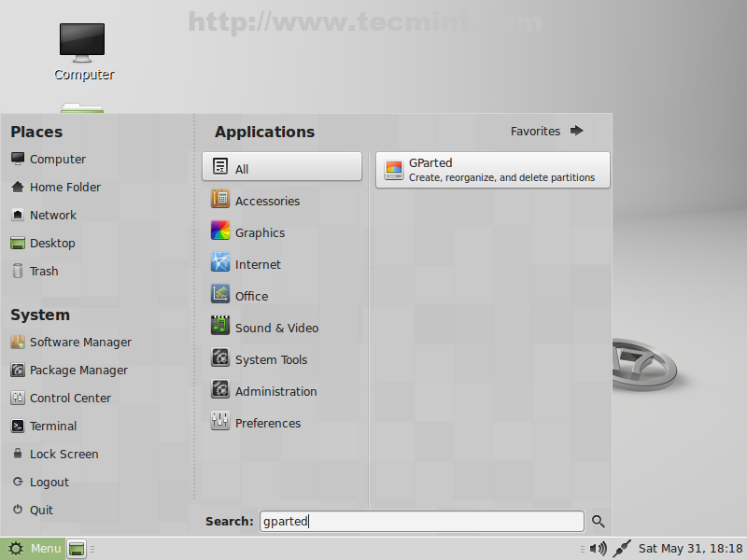Open the Graphics category
747x560 pixels.
[282, 232]
